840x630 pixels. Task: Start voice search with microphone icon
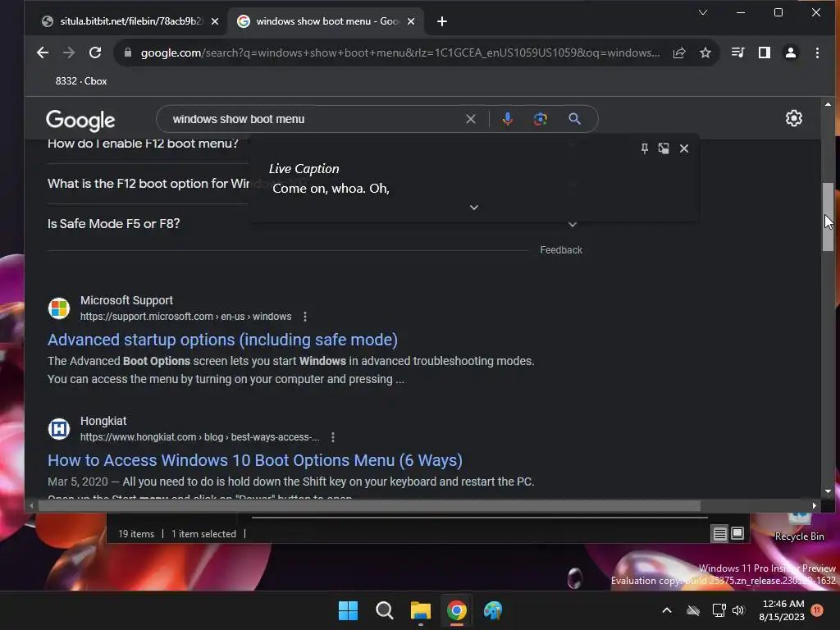click(x=507, y=119)
